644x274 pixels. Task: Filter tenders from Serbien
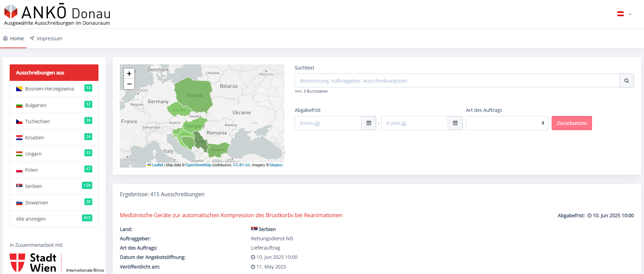point(54,186)
